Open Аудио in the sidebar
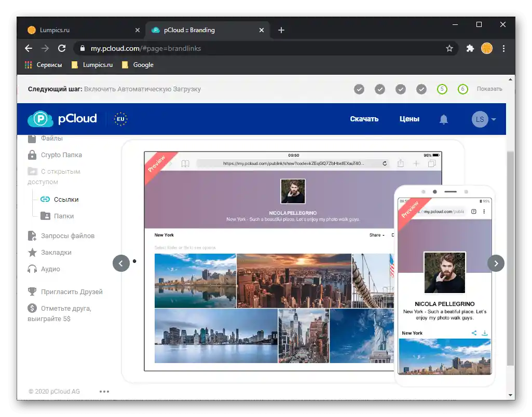 coord(44,269)
